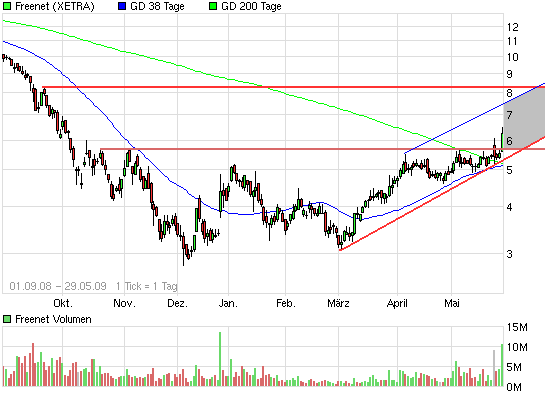Click the 'Mai' month axis label
Image resolution: width=545 pixels, height=395 pixels.
pos(452,303)
